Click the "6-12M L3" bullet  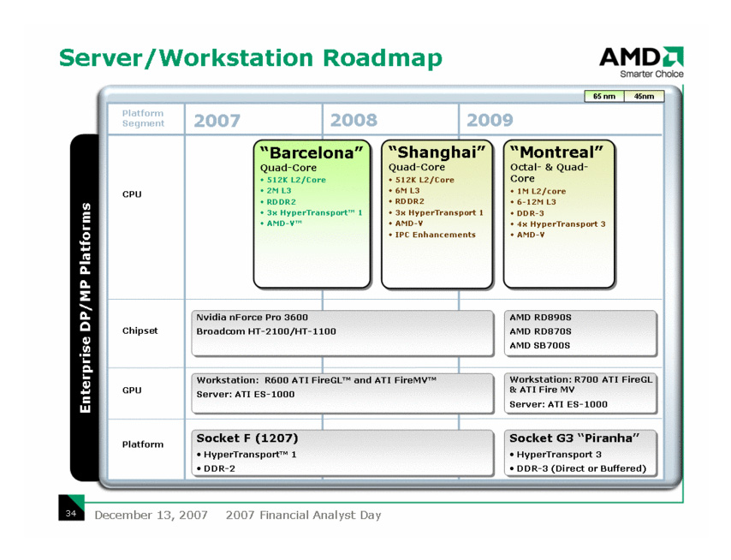(x=536, y=202)
